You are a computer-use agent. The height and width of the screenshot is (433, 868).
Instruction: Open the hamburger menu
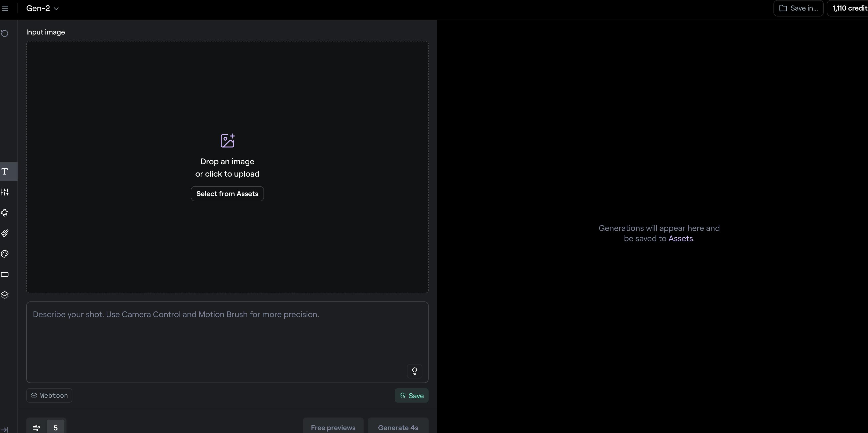click(5, 8)
